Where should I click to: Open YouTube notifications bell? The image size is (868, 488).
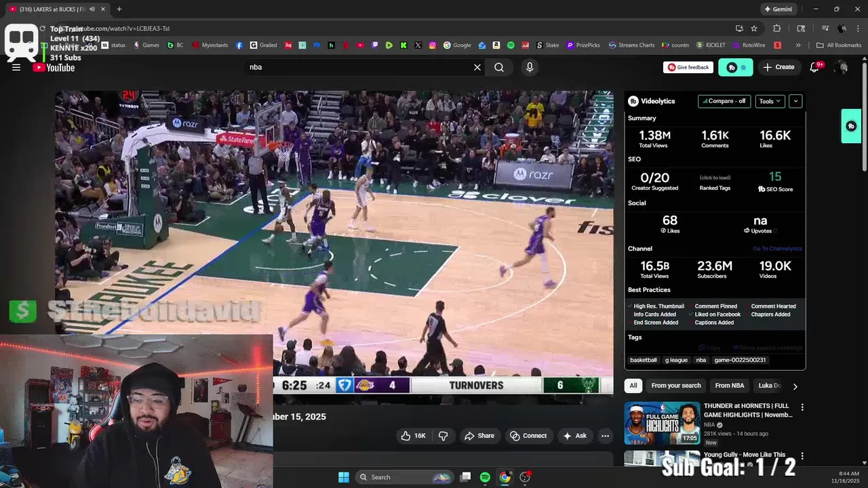click(815, 67)
